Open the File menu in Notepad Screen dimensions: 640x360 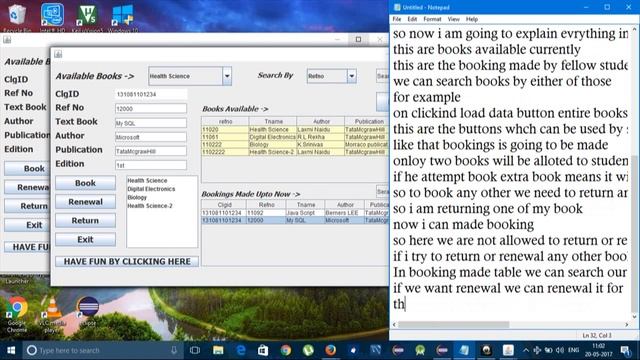click(397, 19)
